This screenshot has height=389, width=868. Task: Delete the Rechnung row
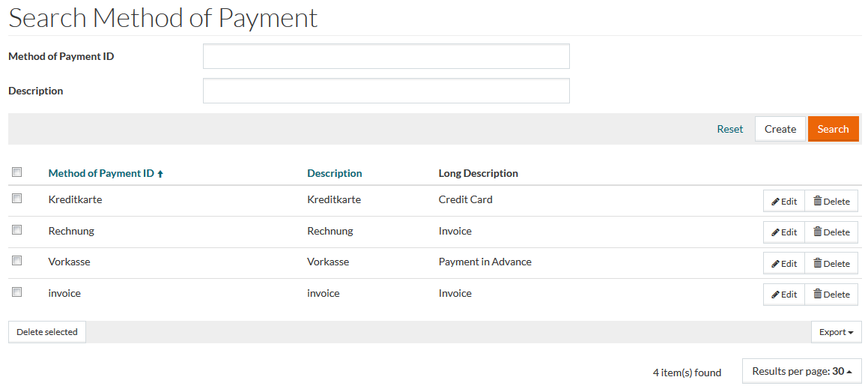[x=831, y=232]
